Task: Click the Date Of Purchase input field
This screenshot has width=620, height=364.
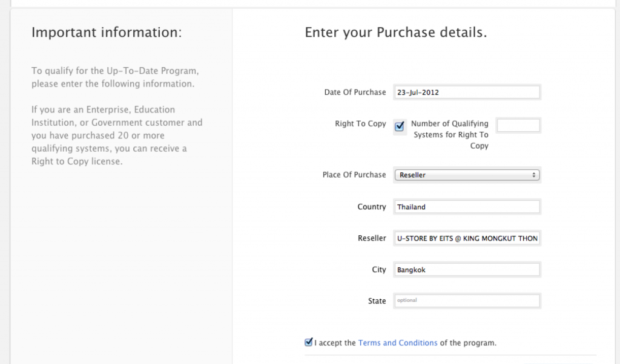Action: tap(466, 93)
